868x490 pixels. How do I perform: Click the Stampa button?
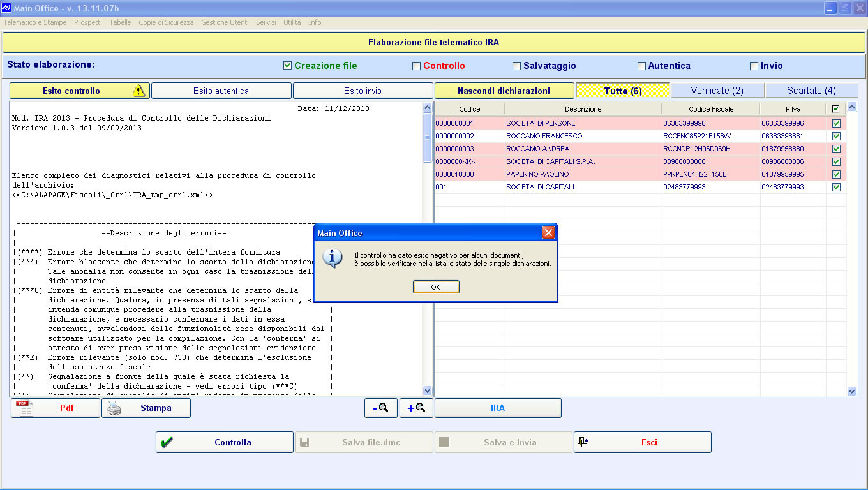pos(146,408)
